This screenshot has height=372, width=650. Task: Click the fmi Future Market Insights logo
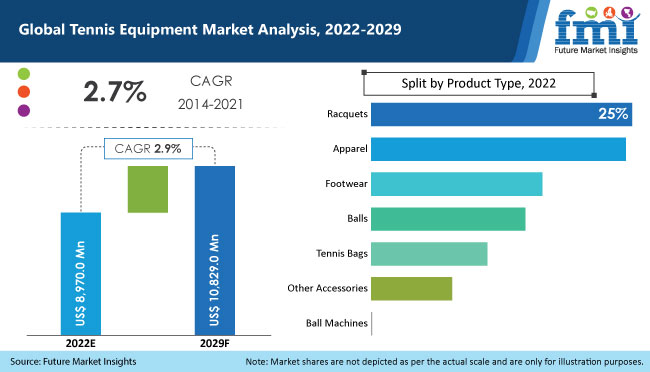(596, 31)
